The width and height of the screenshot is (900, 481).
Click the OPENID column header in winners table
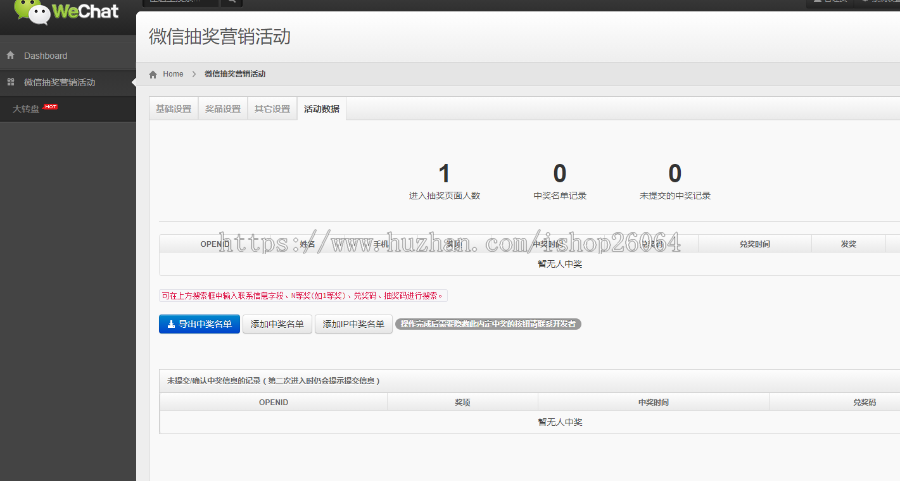[x=215, y=244]
